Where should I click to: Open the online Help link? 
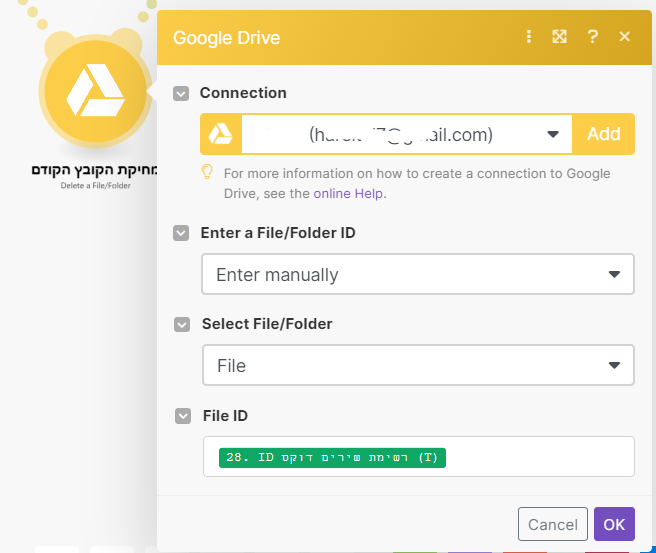[x=348, y=194]
